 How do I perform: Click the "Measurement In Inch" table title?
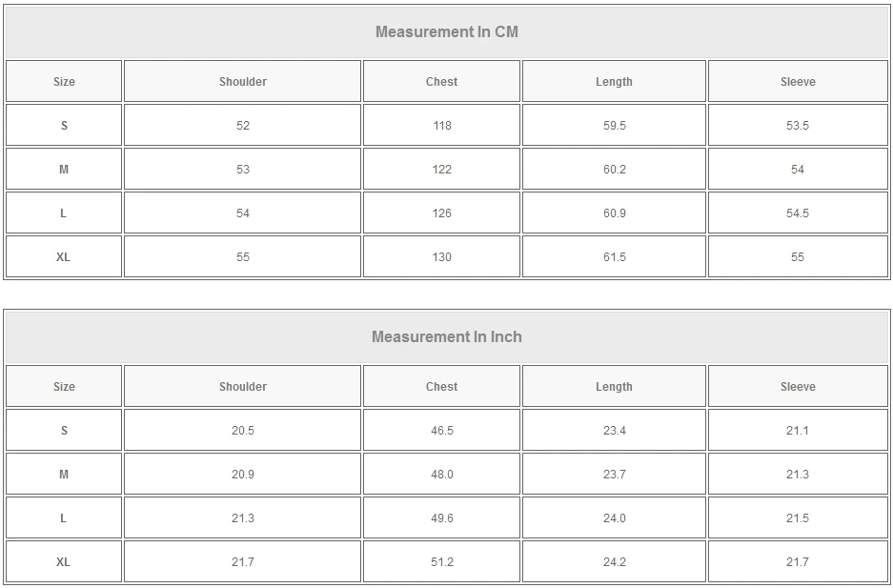446,336
